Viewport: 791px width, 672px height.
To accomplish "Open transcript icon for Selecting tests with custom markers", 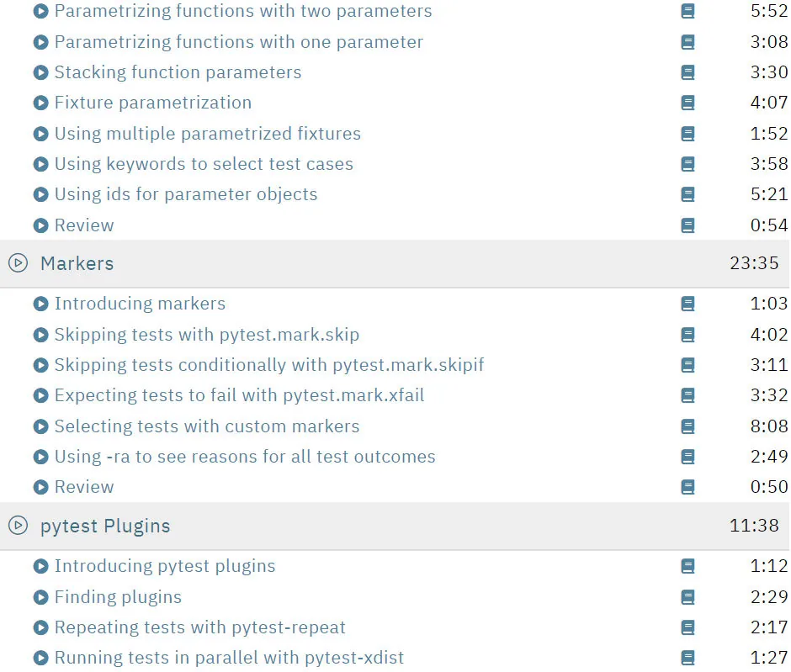I will click(x=687, y=426).
